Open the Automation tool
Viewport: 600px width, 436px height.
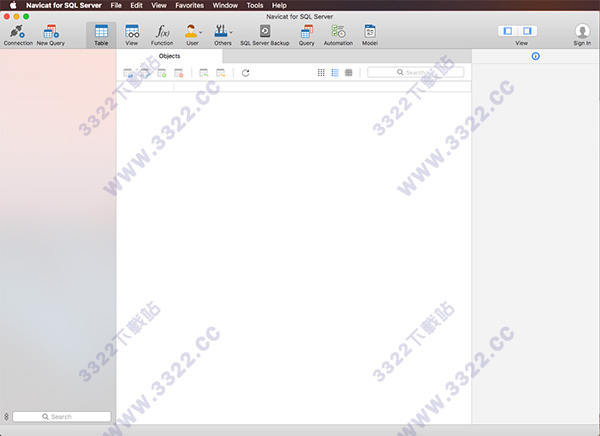click(x=338, y=31)
